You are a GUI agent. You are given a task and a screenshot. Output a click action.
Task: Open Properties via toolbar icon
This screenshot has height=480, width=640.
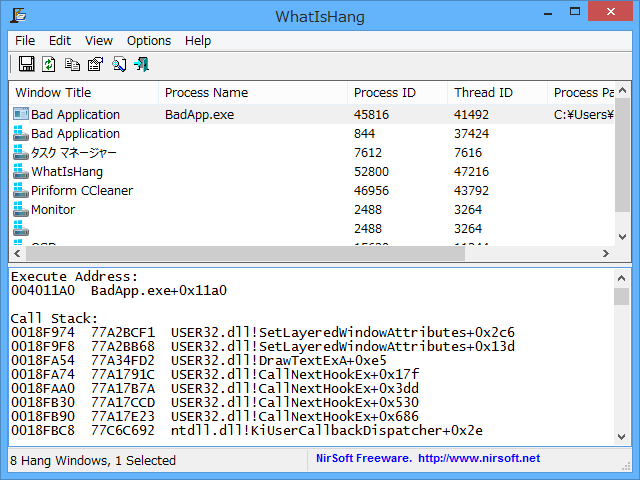tap(96, 64)
